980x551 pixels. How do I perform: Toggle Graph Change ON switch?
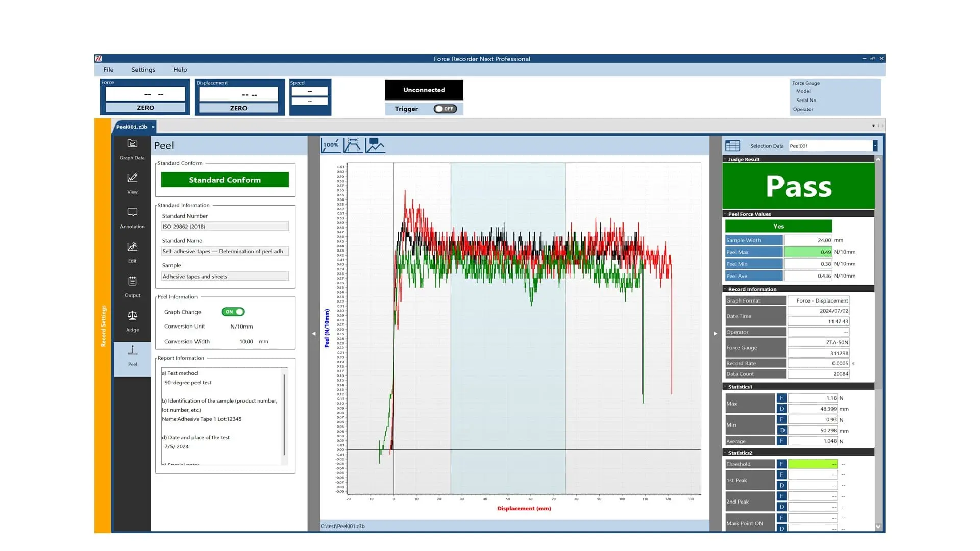(234, 312)
